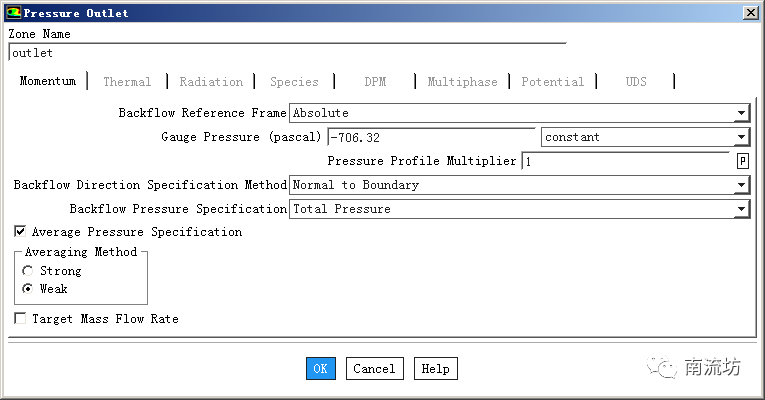Click the Backflow Direction Specification Method label
Image resolution: width=765 pixels, height=400 pixels.
pos(150,185)
